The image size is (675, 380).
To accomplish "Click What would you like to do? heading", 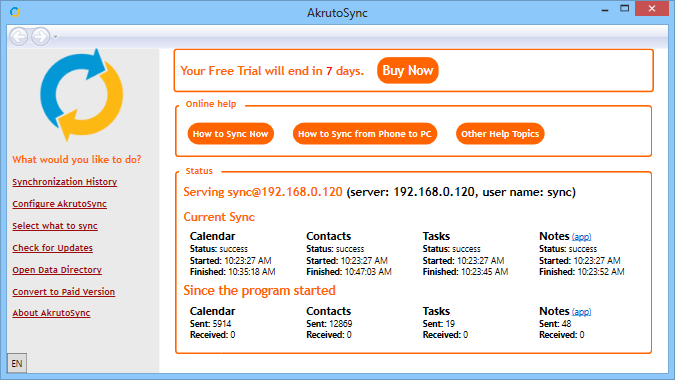I will 77,160.
